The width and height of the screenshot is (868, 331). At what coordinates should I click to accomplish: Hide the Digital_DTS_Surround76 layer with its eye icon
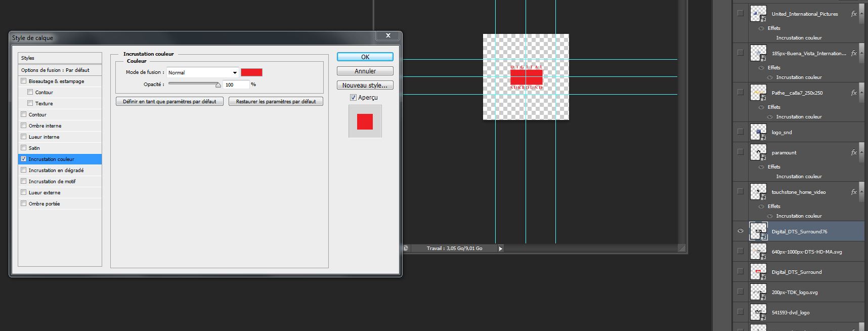click(741, 231)
